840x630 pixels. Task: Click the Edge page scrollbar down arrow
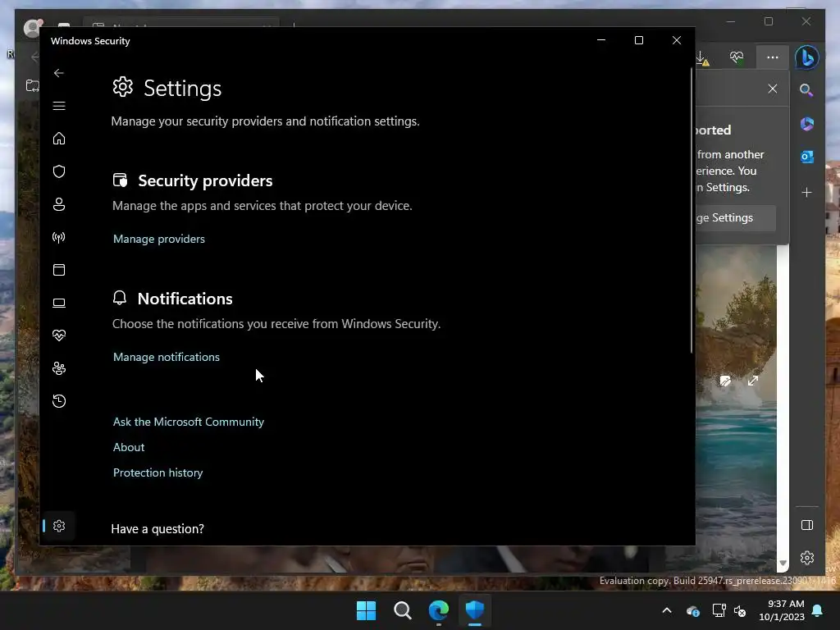(783, 564)
